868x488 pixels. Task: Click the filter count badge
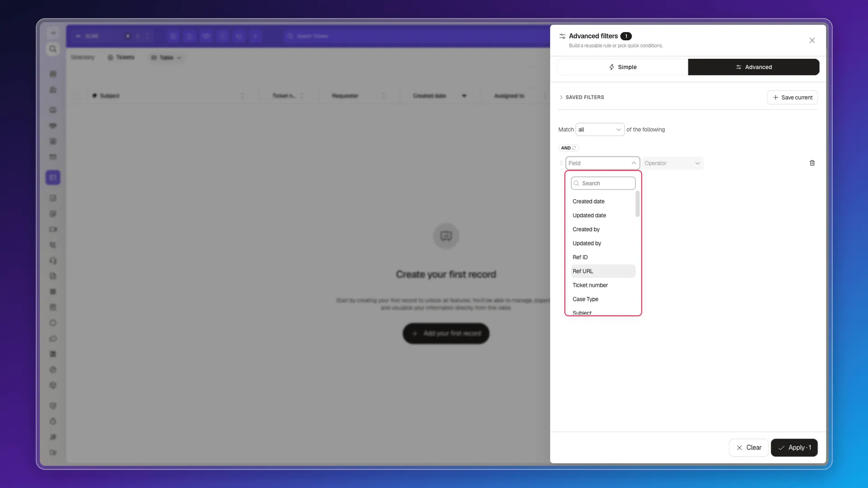tap(626, 36)
